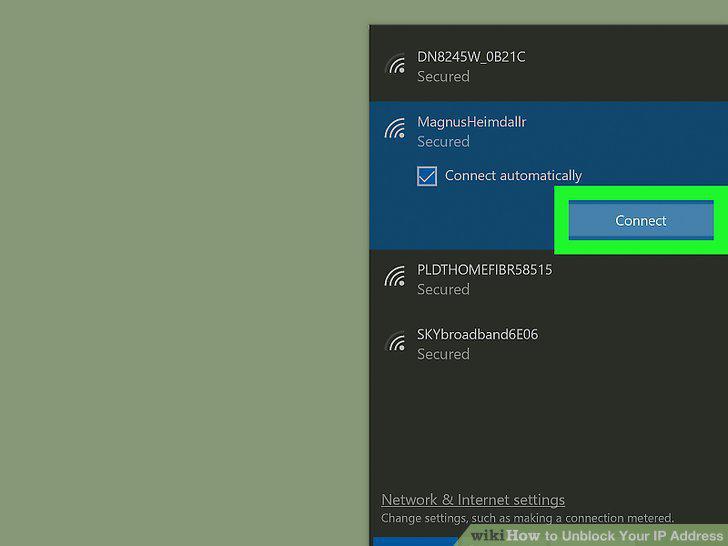
Task: Click Secured status under SKYbroadband6E06
Action: (443, 354)
